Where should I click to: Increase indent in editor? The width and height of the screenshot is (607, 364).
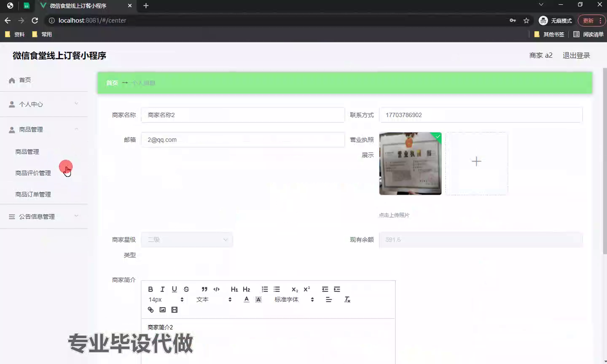pos(337,289)
